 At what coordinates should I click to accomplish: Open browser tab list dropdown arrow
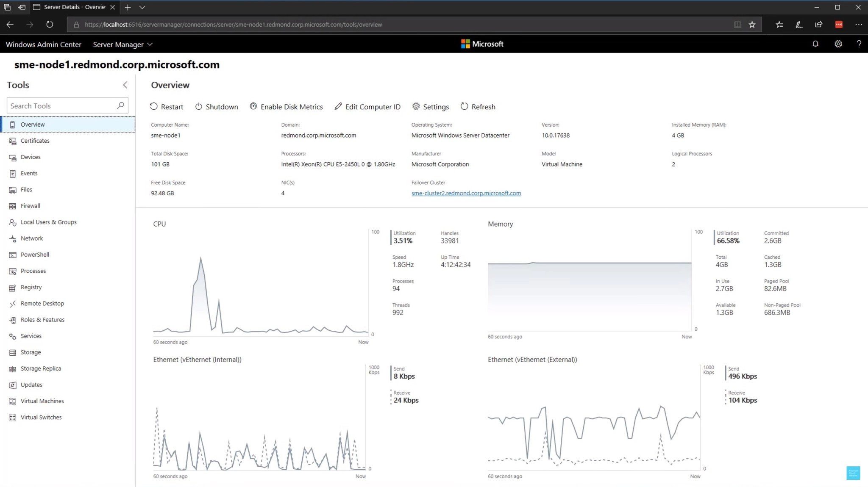coord(142,7)
